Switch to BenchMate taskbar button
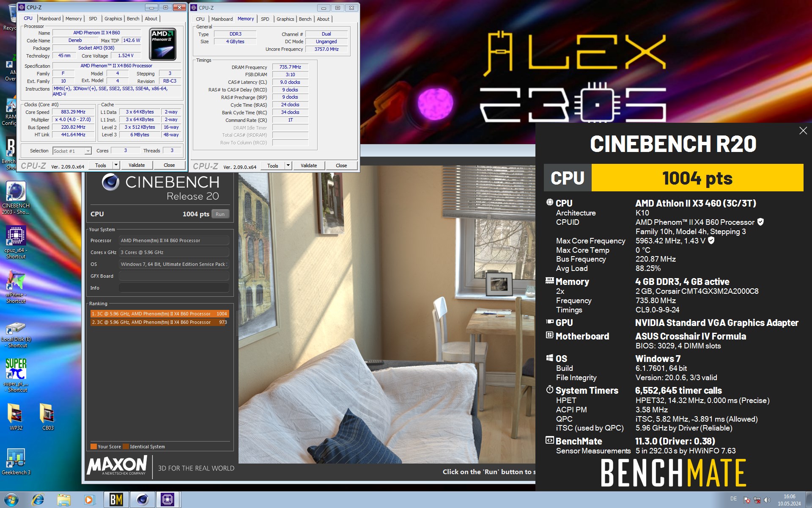Viewport: 812px width, 508px height. point(116,500)
